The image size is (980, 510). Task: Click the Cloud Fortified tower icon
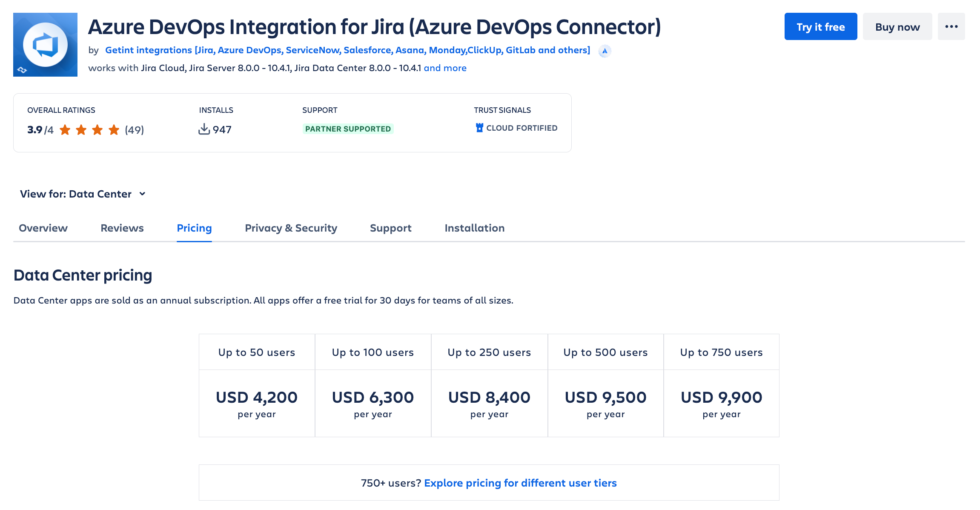pos(479,128)
